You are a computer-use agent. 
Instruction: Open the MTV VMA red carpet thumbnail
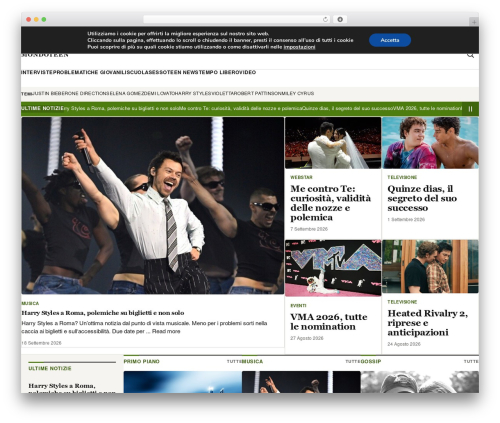pos(333,268)
